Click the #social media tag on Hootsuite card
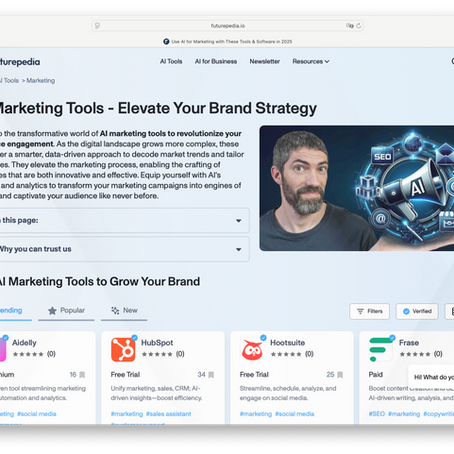 [295, 414]
